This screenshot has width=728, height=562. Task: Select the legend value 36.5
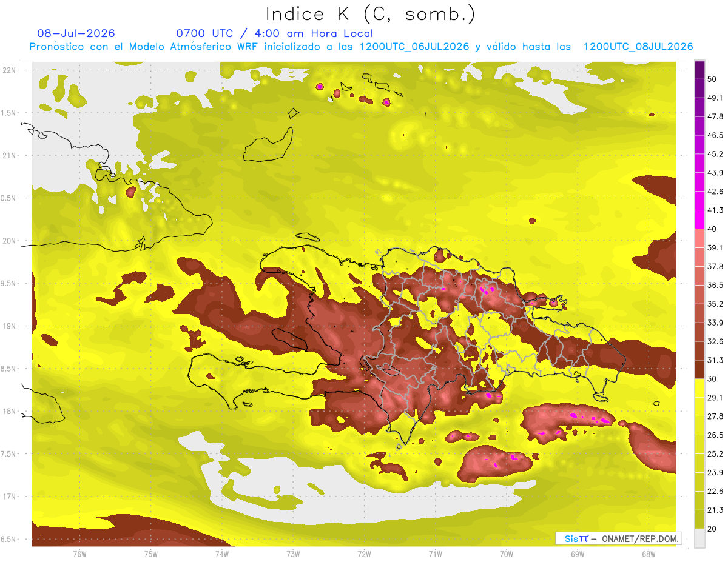715,285
